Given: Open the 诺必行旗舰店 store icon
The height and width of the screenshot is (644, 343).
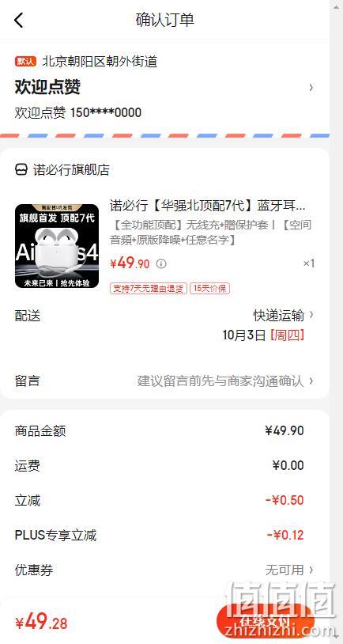Looking at the screenshot, I should click(x=21, y=169).
